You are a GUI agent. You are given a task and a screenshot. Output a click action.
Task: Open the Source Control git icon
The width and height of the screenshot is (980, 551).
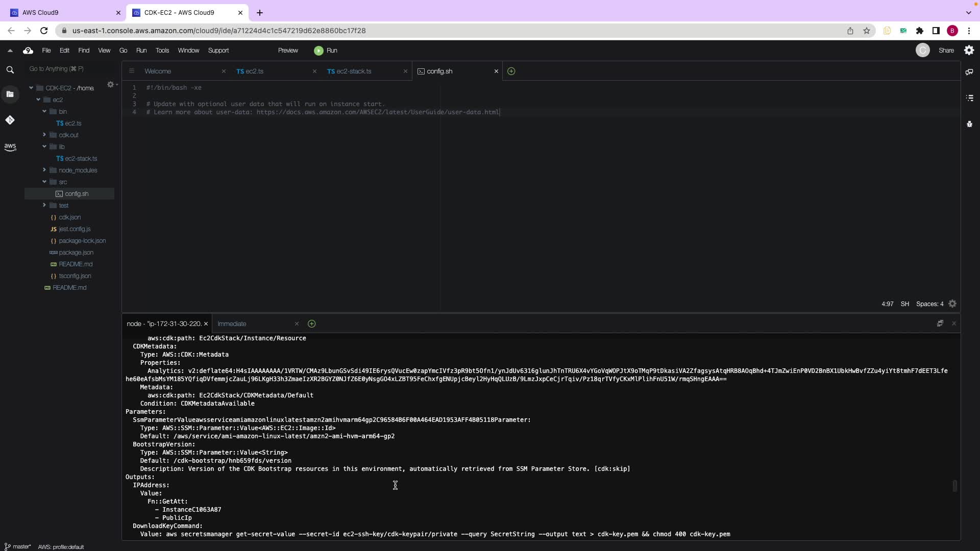click(x=10, y=120)
